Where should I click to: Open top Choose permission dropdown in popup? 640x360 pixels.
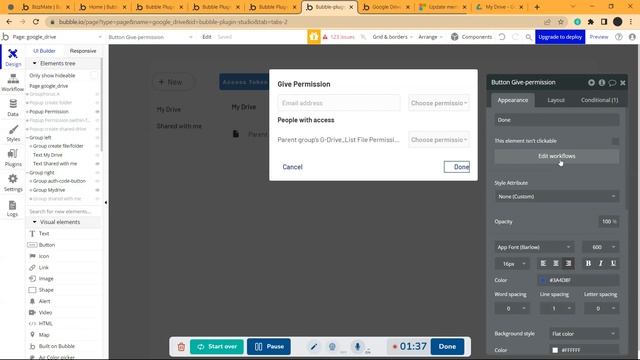tap(439, 103)
